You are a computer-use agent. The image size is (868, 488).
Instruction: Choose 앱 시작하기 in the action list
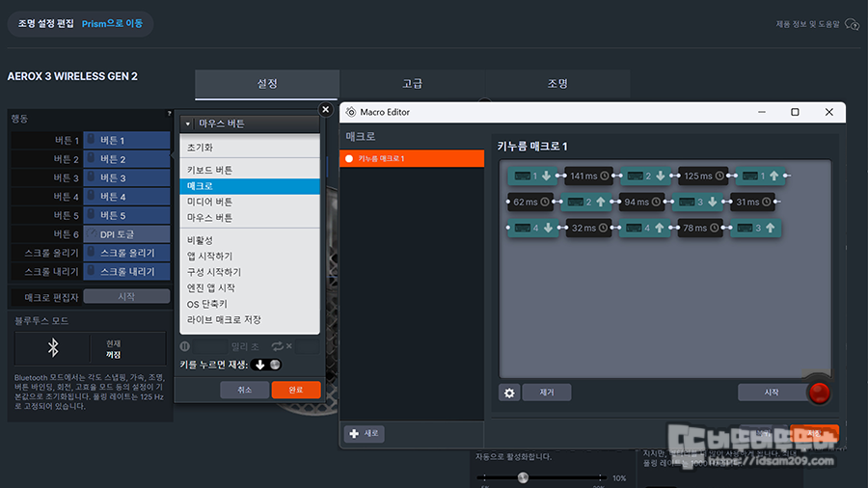pyautogui.click(x=250, y=257)
